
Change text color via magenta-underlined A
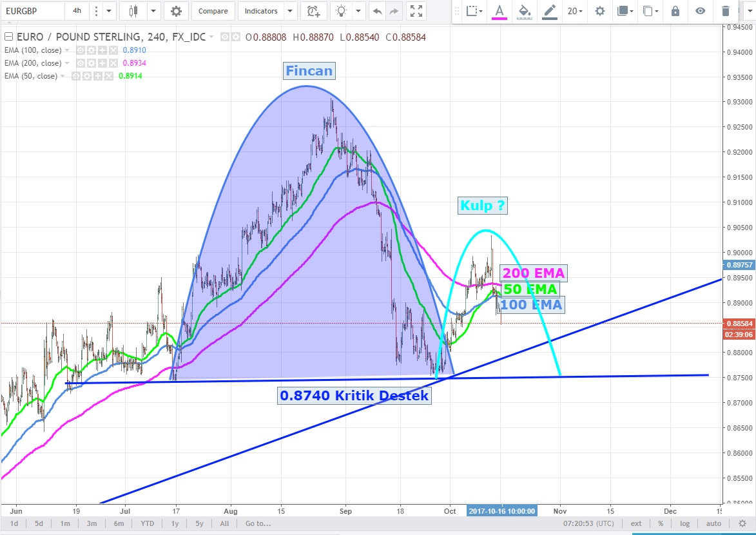[499, 11]
